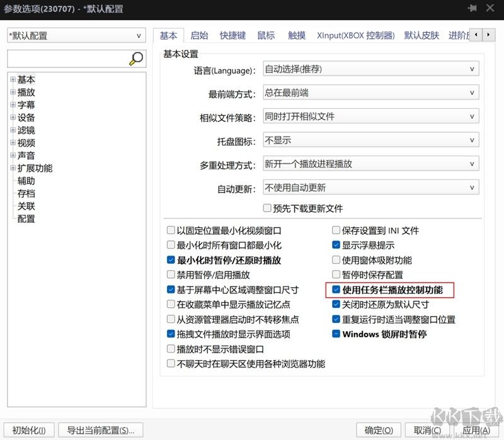Enable 预先下载更新文件 checkbox

[x=267, y=208]
